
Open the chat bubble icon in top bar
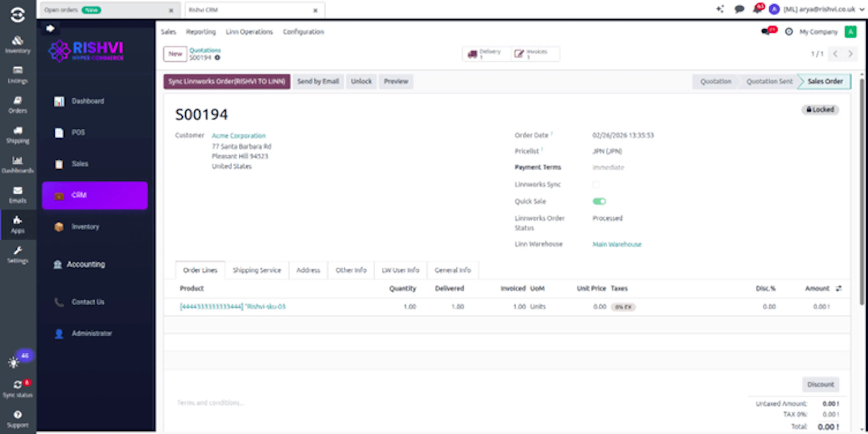coord(739,9)
